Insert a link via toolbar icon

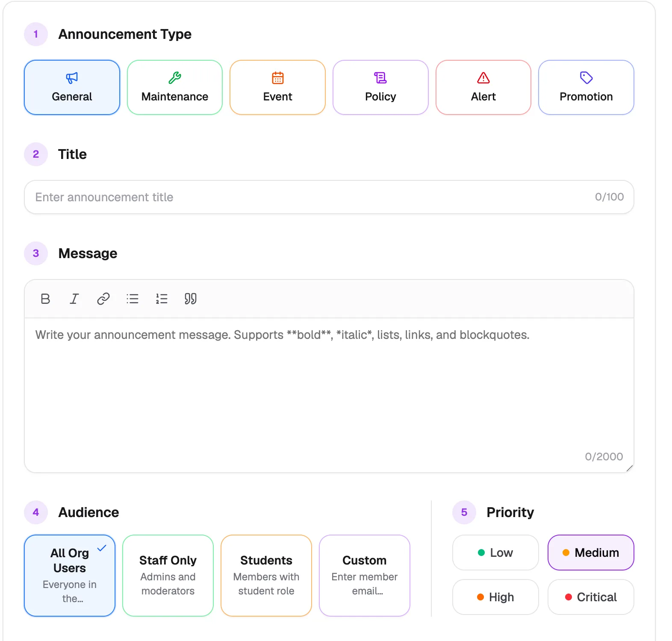(103, 299)
